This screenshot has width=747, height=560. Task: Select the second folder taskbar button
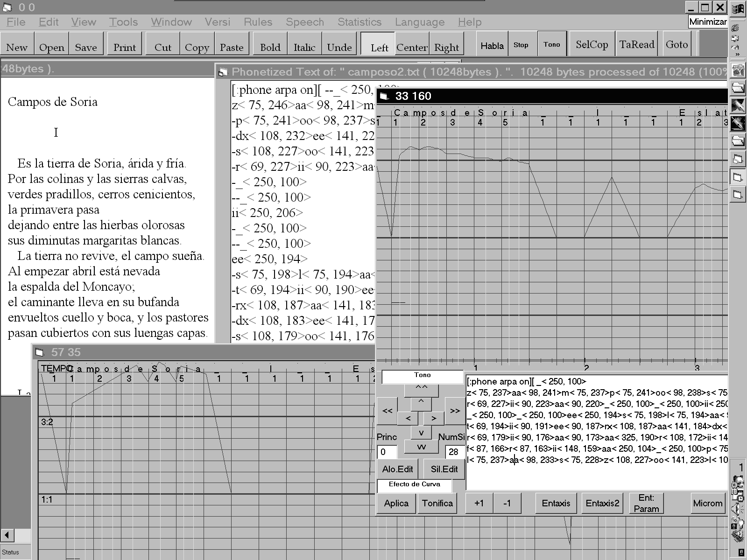coord(738,141)
